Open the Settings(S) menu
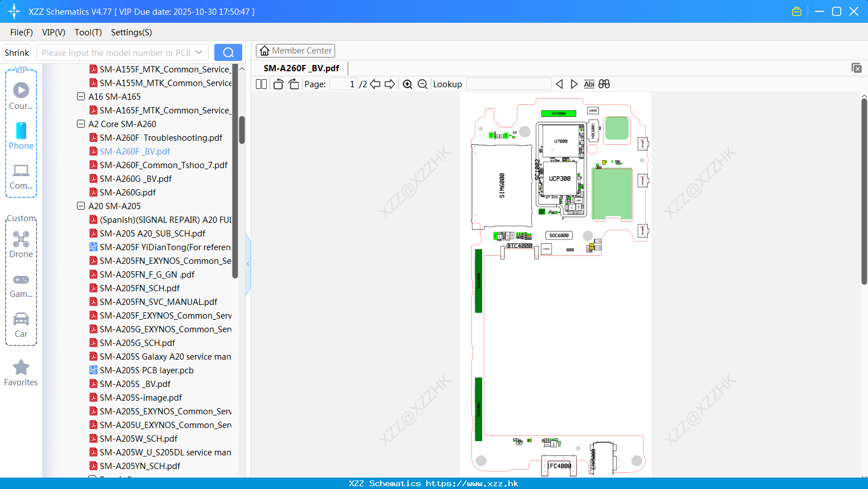The width and height of the screenshot is (868, 489). point(132,32)
